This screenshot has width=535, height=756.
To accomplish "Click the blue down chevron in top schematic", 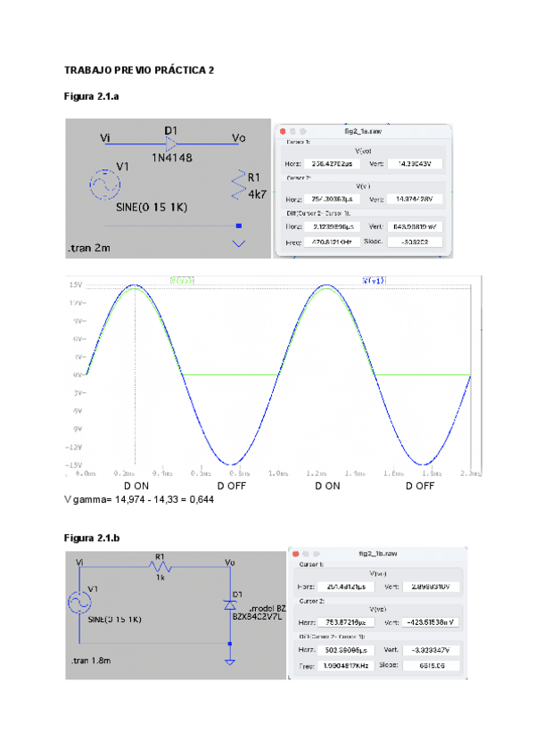I will pyautogui.click(x=238, y=242).
